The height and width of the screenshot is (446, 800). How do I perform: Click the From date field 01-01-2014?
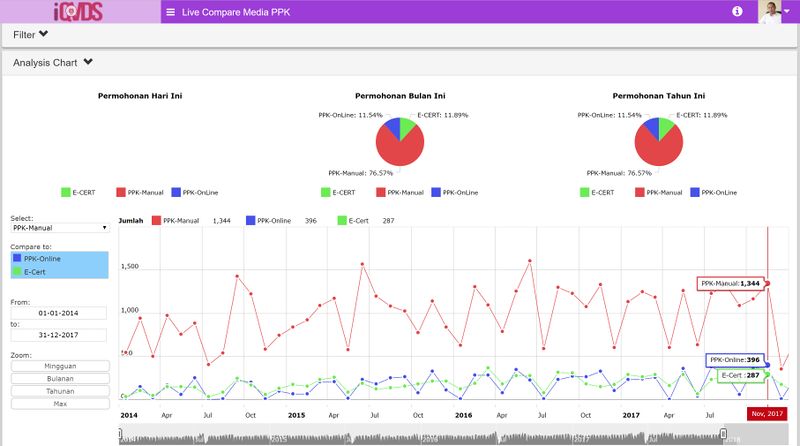point(59,313)
